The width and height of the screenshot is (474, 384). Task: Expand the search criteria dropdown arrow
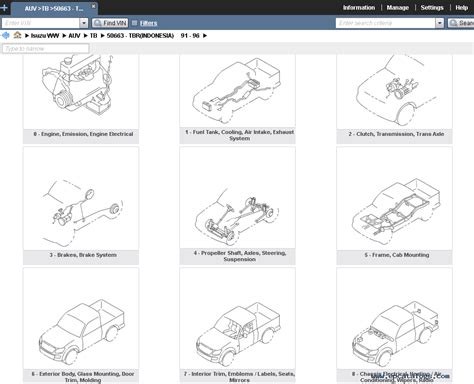point(440,23)
